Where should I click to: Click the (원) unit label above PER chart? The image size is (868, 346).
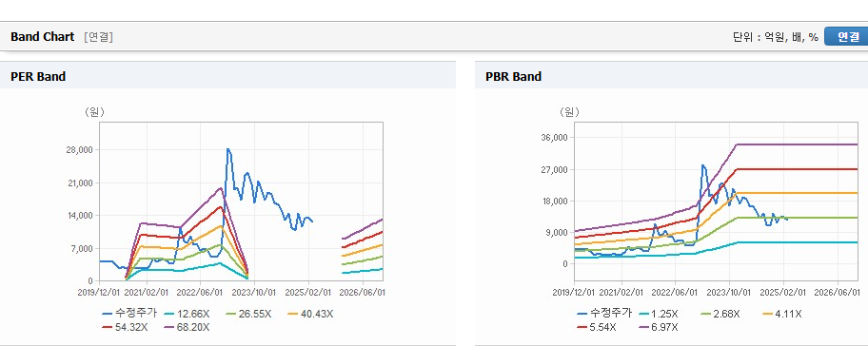94,112
